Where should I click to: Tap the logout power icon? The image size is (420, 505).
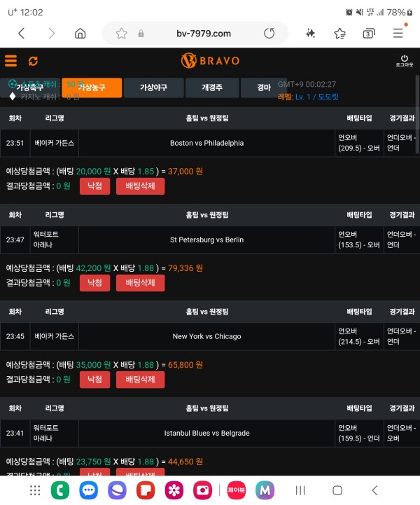point(404,60)
